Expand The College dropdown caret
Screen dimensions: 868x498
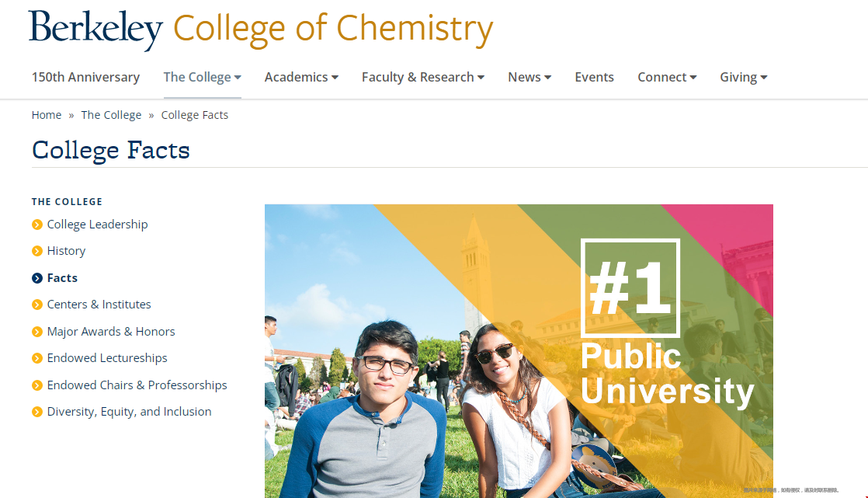click(238, 78)
